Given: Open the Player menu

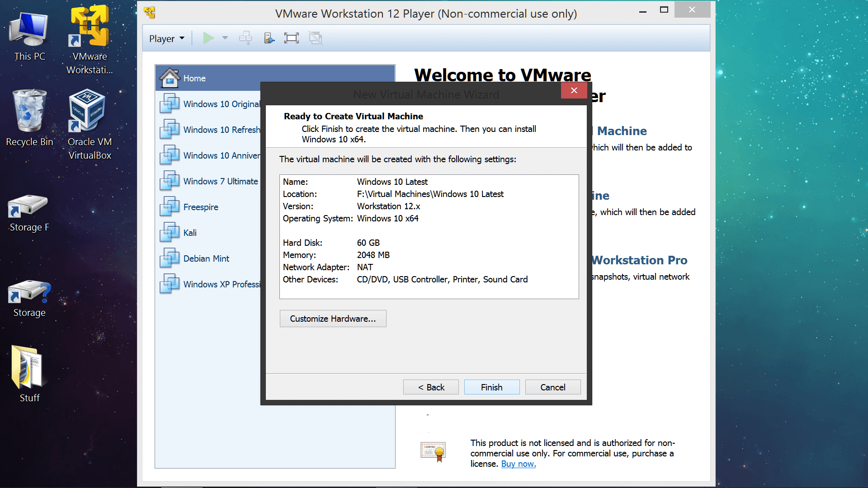Looking at the screenshot, I should tap(166, 38).
